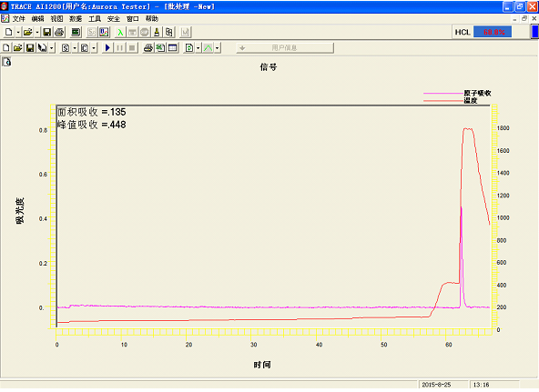Click the absorbance chart icon in the top toolbar
539x392 pixels.
[104, 32]
